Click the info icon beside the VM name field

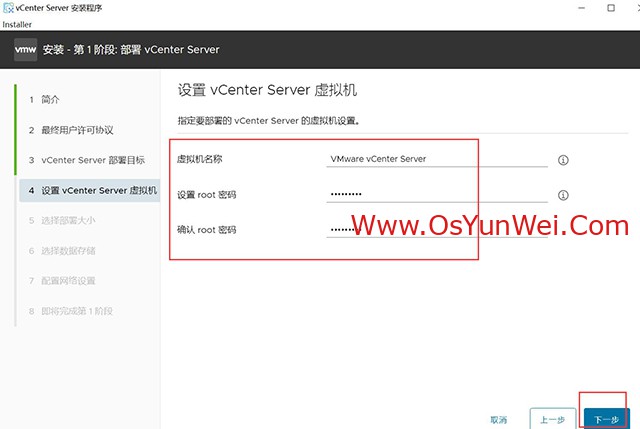pos(563,160)
